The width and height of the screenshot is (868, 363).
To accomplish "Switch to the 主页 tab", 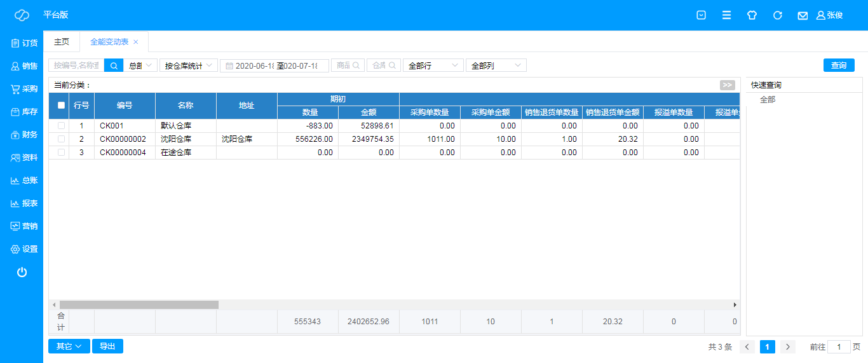I will point(62,42).
